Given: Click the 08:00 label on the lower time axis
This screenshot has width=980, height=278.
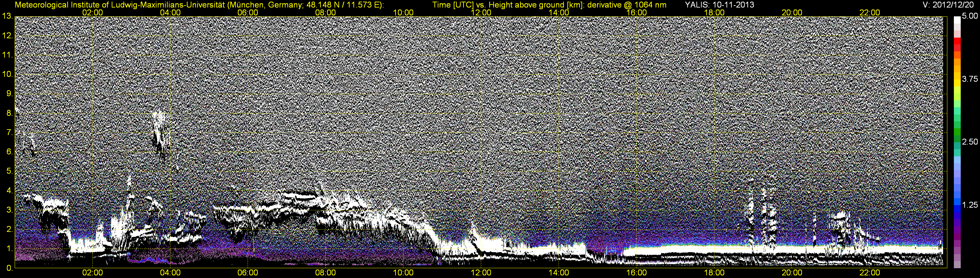Looking at the screenshot, I should (326, 273).
